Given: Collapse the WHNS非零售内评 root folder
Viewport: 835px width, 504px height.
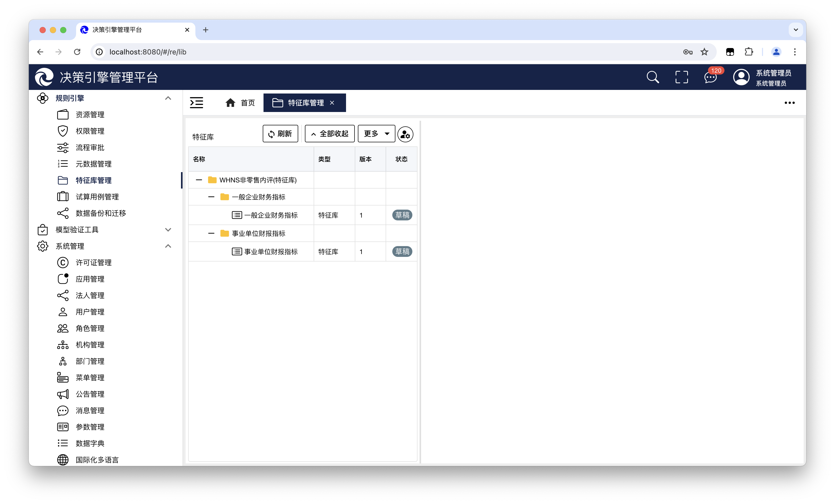Looking at the screenshot, I should click(199, 180).
